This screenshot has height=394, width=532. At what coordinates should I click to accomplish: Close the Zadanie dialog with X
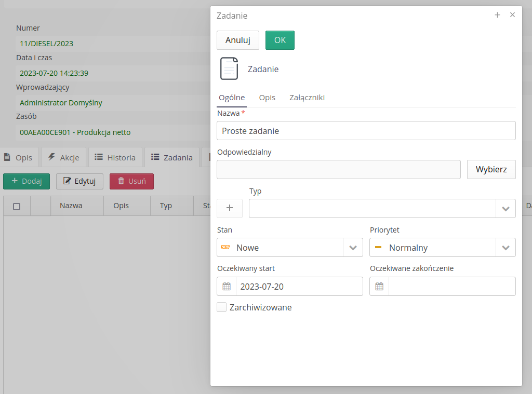click(x=512, y=15)
